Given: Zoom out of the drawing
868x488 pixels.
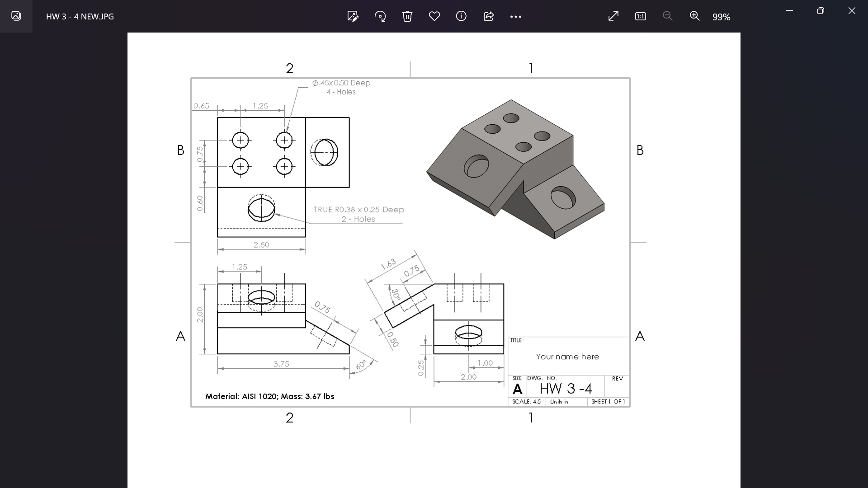Looking at the screenshot, I should click(668, 16).
